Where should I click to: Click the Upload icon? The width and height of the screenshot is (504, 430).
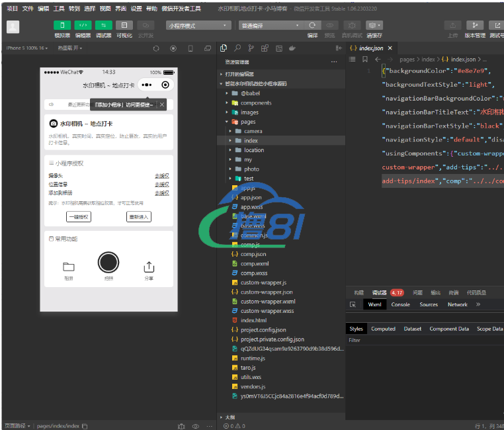tap(452, 25)
